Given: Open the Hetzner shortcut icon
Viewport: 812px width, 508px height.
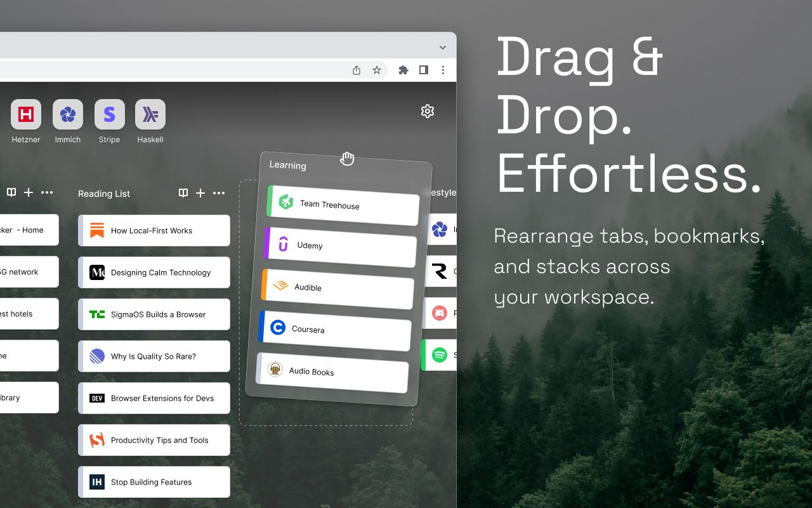Looking at the screenshot, I should coord(26,114).
